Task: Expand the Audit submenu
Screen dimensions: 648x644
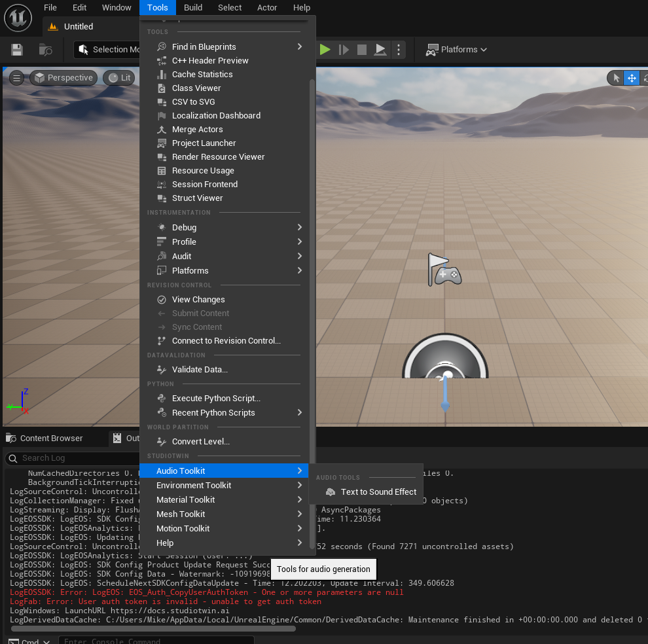Action: pyautogui.click(x=225, y=257)
